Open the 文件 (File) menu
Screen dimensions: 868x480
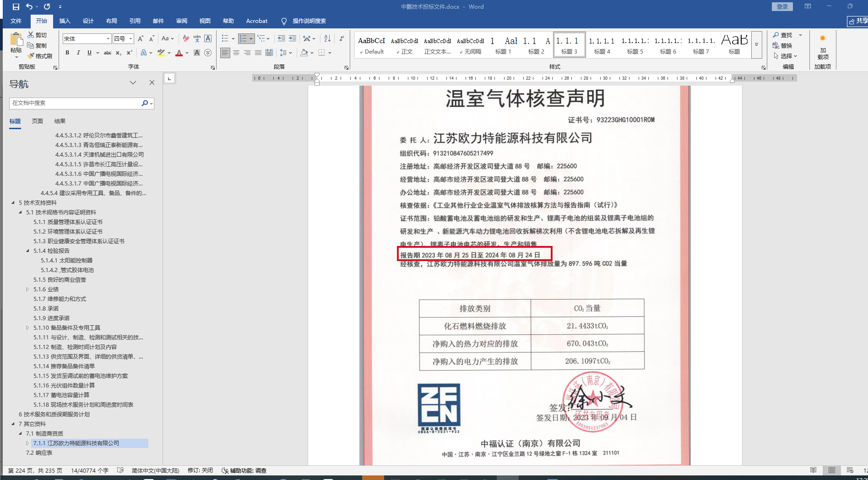click(16, 21)
